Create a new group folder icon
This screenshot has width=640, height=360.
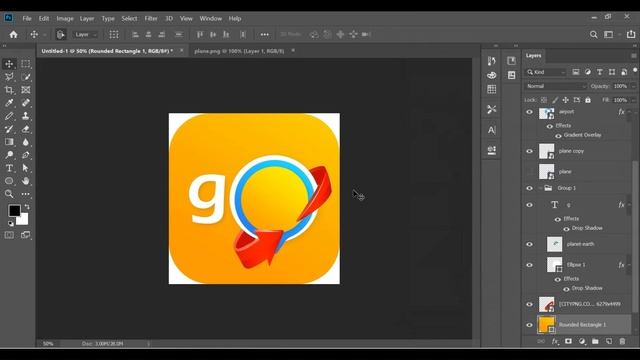(x=595, y=341)
